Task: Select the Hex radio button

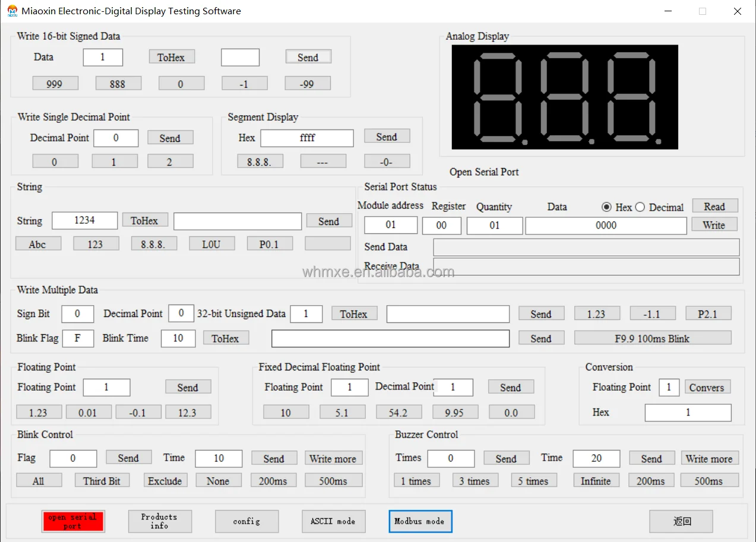Action: (606, 207)
